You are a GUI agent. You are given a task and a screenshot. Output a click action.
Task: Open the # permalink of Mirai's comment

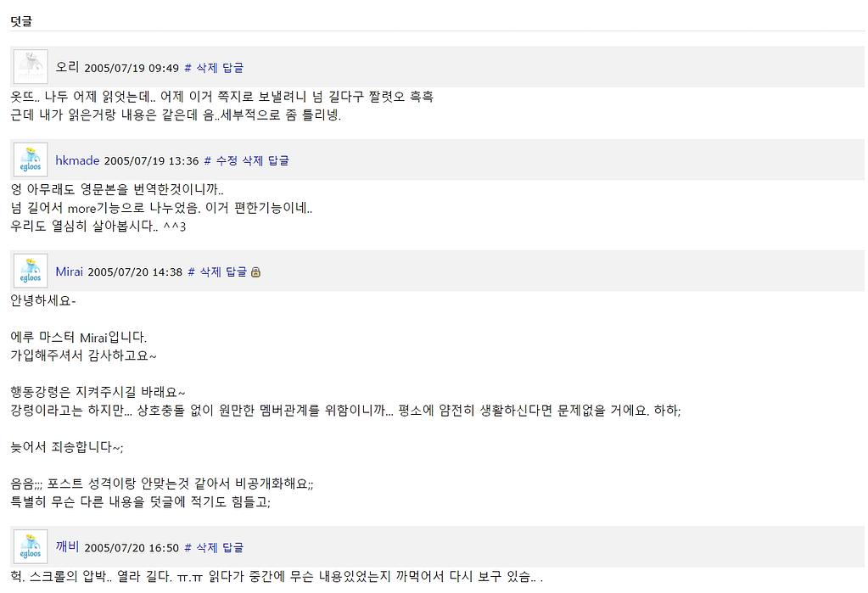point(191,272)
